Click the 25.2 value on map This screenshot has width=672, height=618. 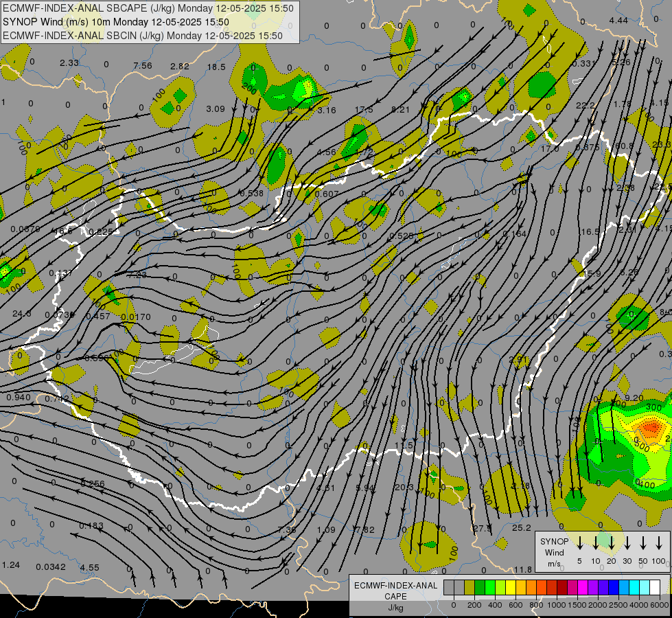click(522, 527)
